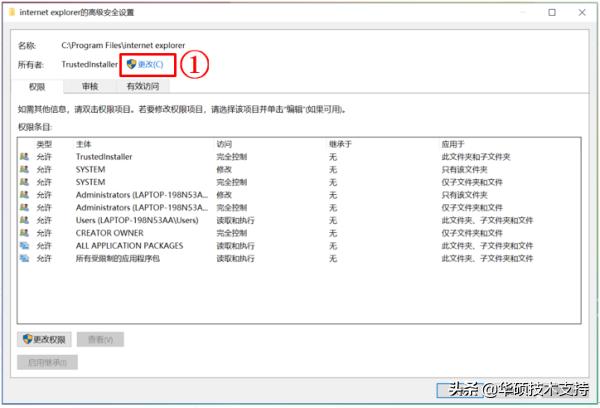
Task: Click 无 in the CREATOR OWNER row
Action: click(x=333, y=233)
